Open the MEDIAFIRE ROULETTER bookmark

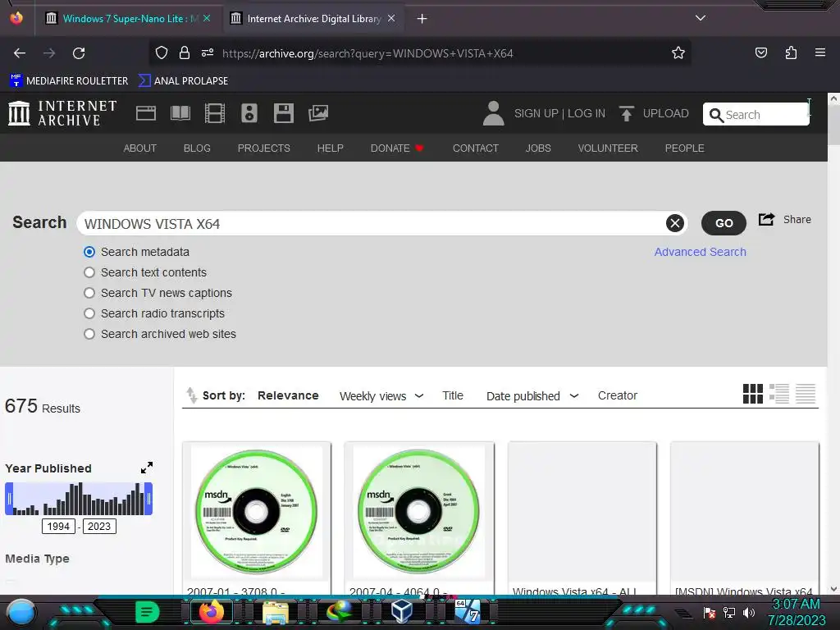pos(69,80)
